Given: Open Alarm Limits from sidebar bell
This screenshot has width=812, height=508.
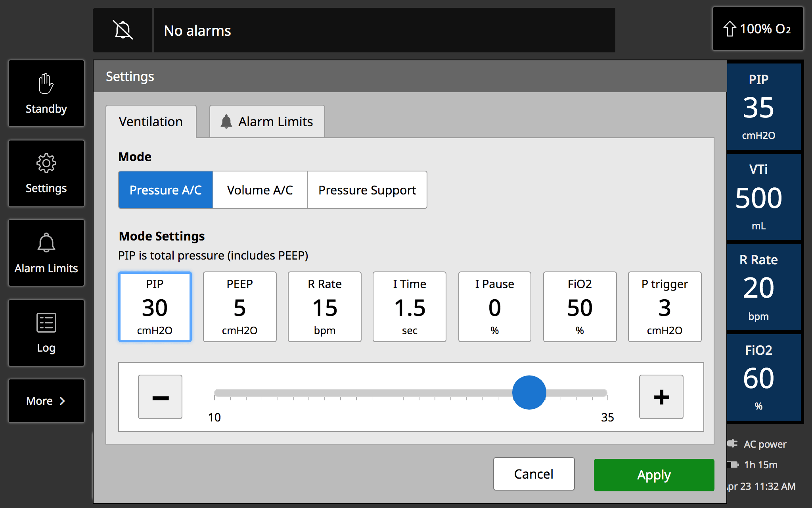Looking at the screenshot, I should click(46, 253).
